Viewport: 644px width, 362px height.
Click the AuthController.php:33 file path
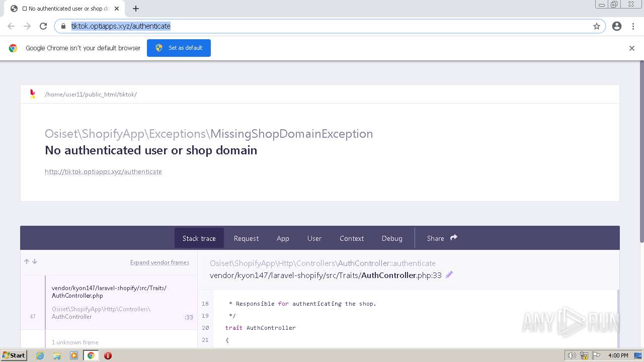tap(326, 275)
